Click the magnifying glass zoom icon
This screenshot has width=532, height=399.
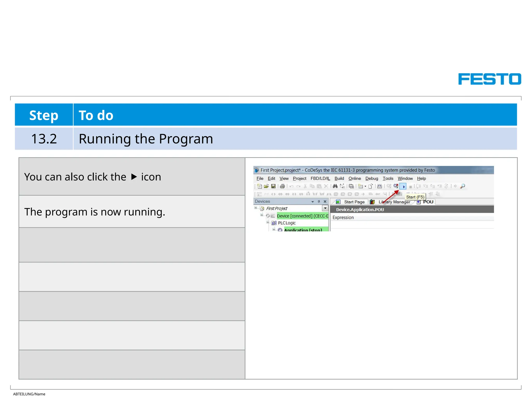463,186
